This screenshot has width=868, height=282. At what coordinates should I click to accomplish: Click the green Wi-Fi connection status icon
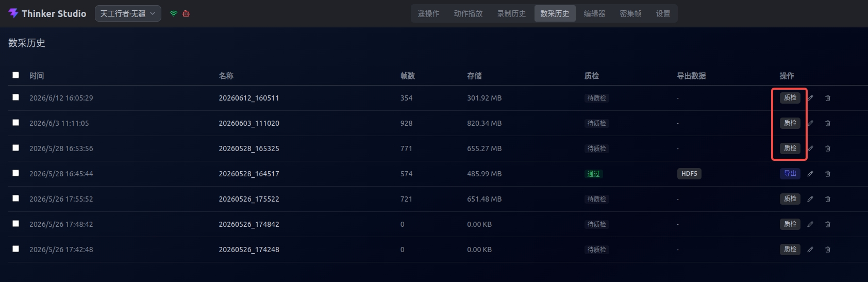click(174, 13)
